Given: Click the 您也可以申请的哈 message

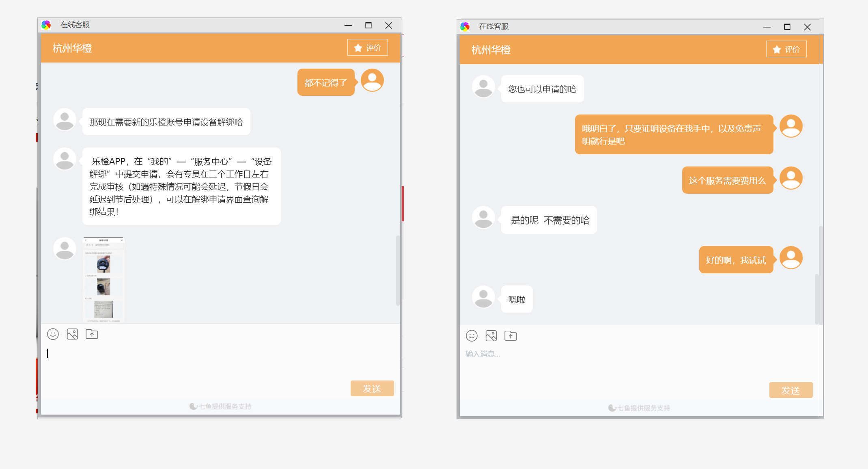Looking at the screenshot, I should tap(542, 89).
